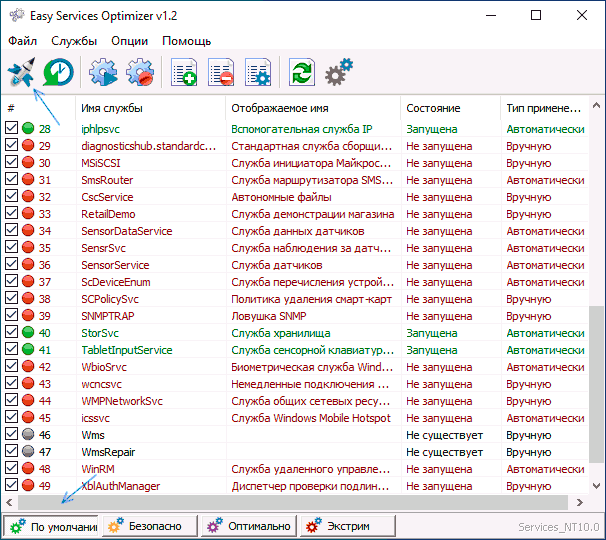Image resolution: width=606 pixels, height=540 pixels.
Task: Click the wcncsvc service name
Action: tap(101, 384)
